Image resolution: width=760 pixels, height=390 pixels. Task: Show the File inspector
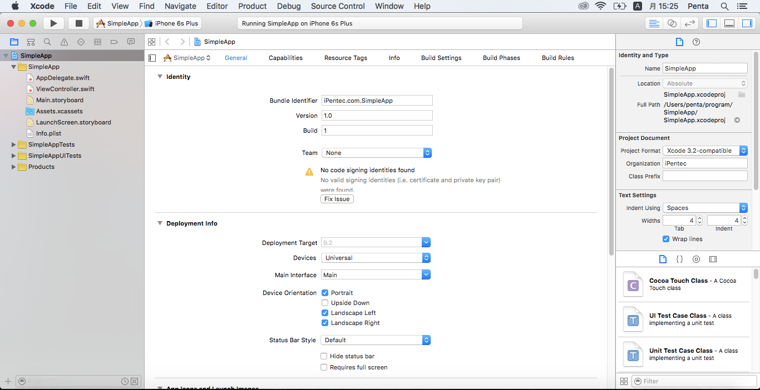(679, 42)
